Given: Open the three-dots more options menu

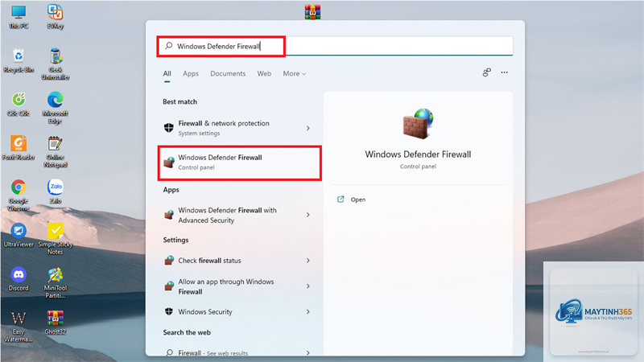Looking at the screenshot, I should (x=505, y=72).
